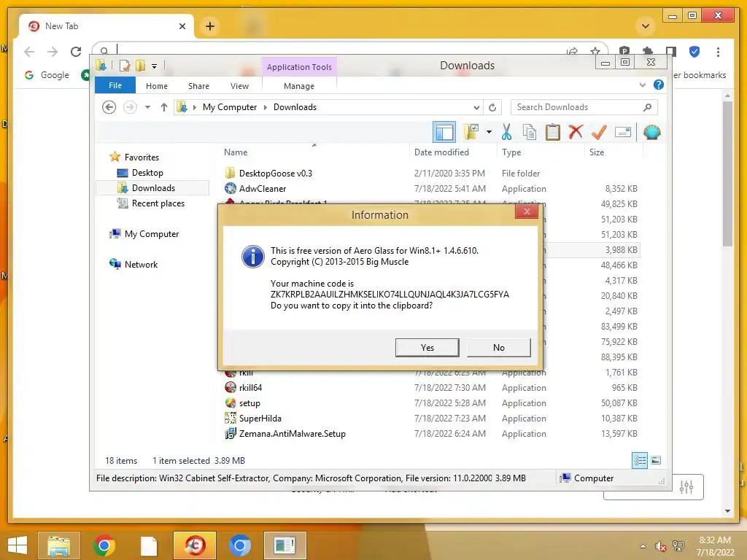
Task: Click Yes to copy the machine code
Action: pos(427,348)
